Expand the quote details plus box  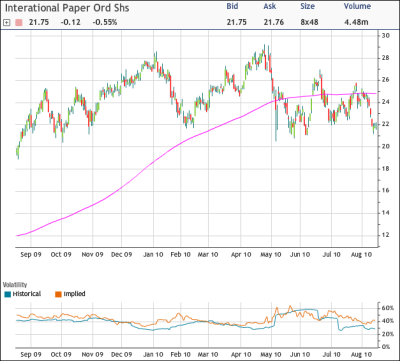click(6, 23)
